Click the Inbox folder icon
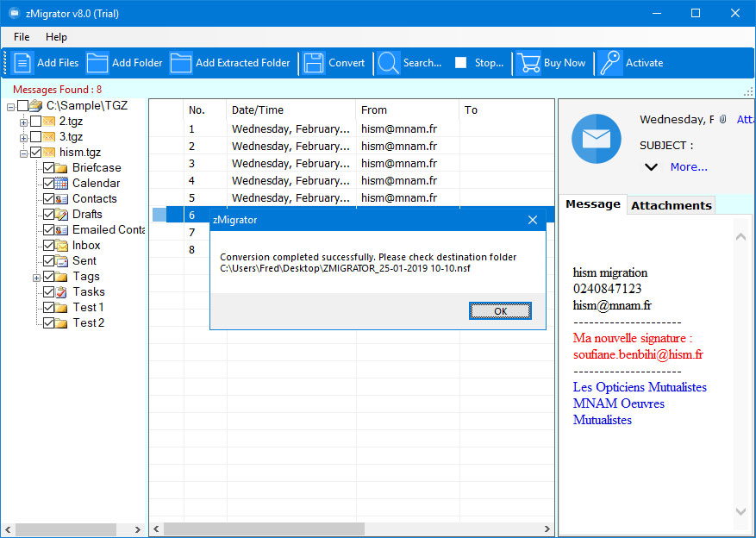 61,246
